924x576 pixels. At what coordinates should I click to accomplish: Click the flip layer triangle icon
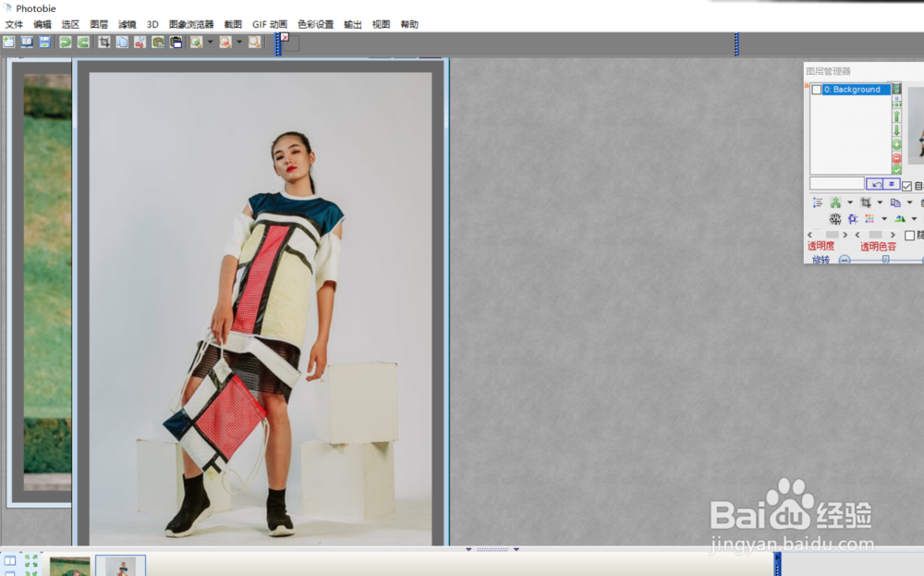[900, 219]
